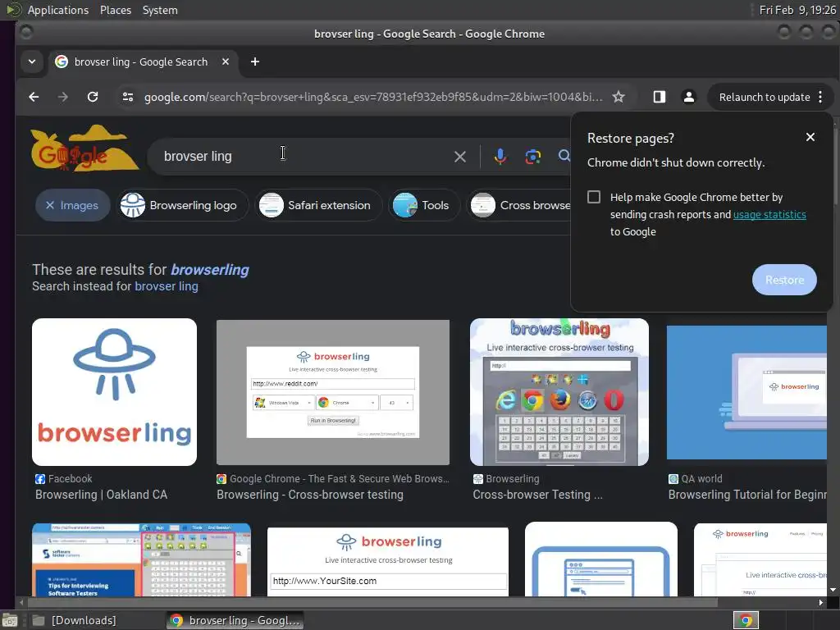The image size is (840, 630).
Task: Click the window menu button in Chrome's title bar
Action: tap(25, 33)
